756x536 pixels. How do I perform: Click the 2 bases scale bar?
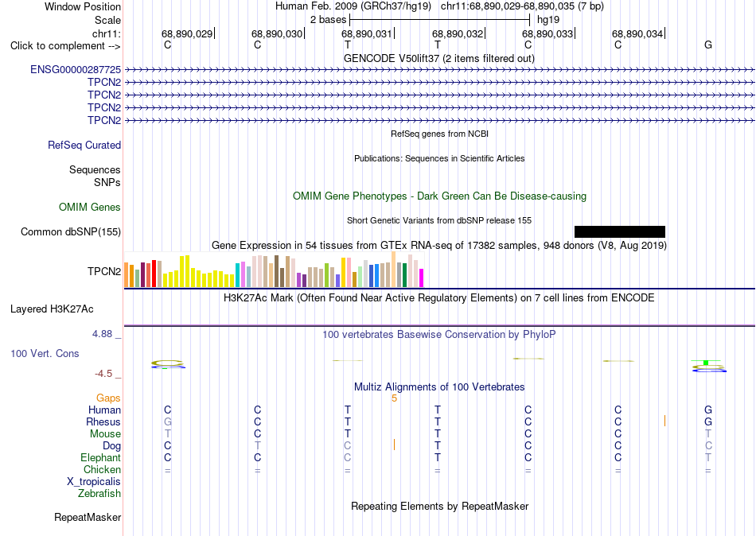click(440, 20)
